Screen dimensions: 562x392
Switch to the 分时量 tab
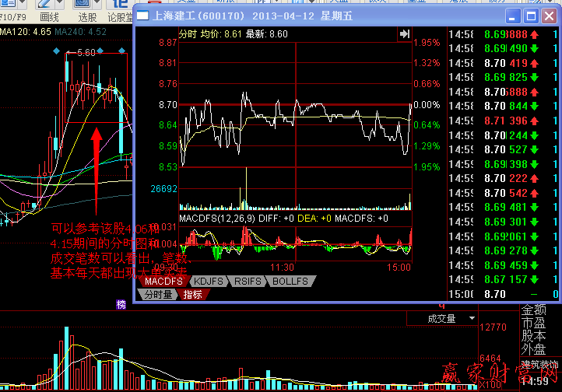tap(158, 294)
